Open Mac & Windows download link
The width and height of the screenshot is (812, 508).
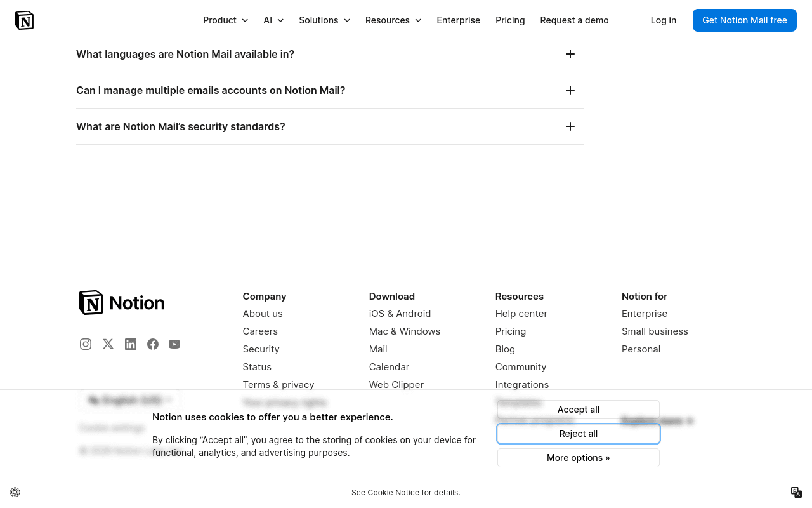pos(405,331)
